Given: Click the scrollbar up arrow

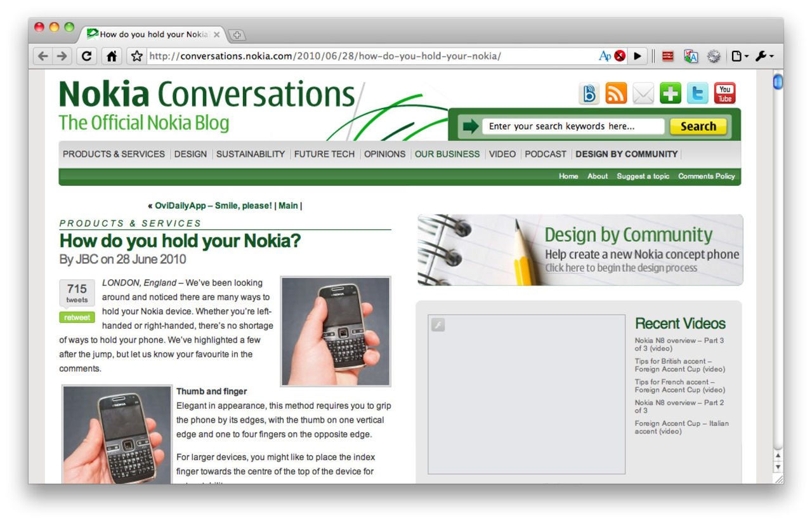Looking at the screenshot, I should (x=778, y=456).
